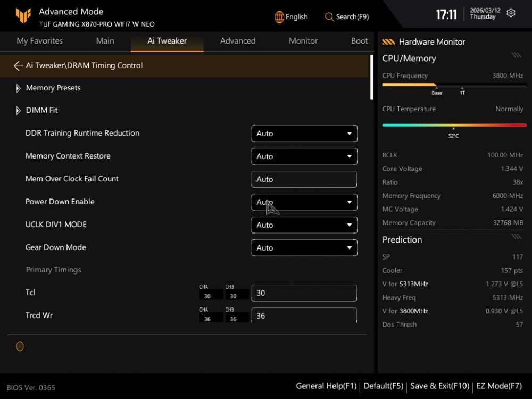Click the Search magnifier icon
The height and width of the screenshot is (399, 532).
329,17
